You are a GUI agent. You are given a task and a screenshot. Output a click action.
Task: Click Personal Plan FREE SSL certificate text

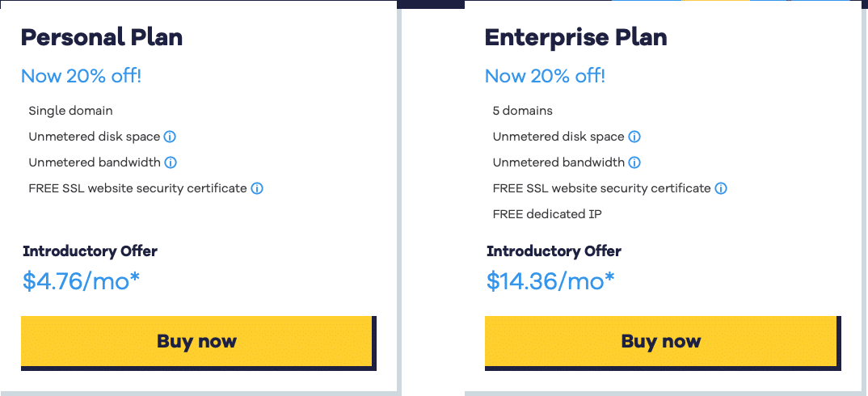coord(138,188)
